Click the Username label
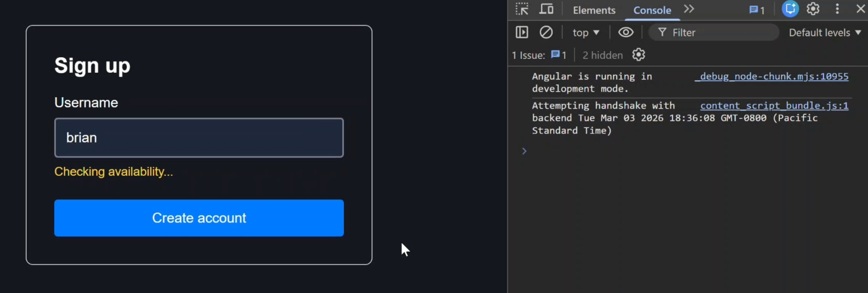The image size is (868, 293). pyautogui.click(x=86, y=103)
